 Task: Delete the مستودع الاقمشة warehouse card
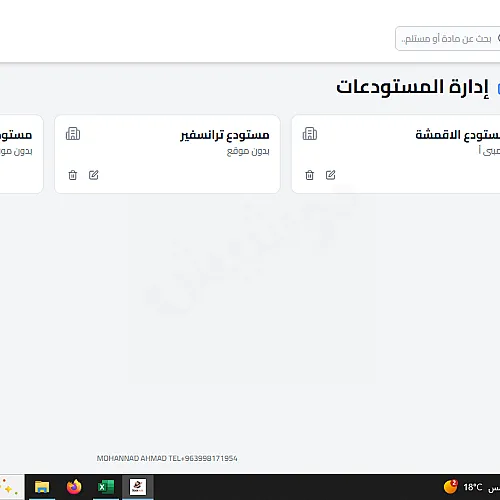tap(310, 175)
